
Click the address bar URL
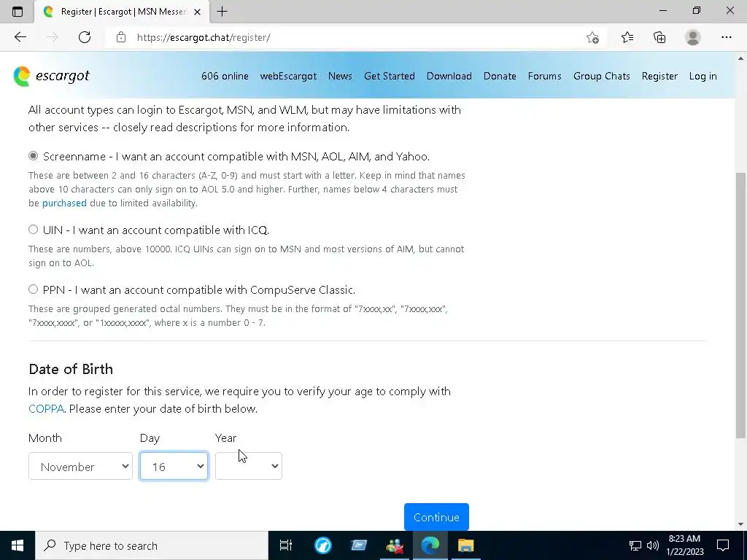tap(204, 37)
